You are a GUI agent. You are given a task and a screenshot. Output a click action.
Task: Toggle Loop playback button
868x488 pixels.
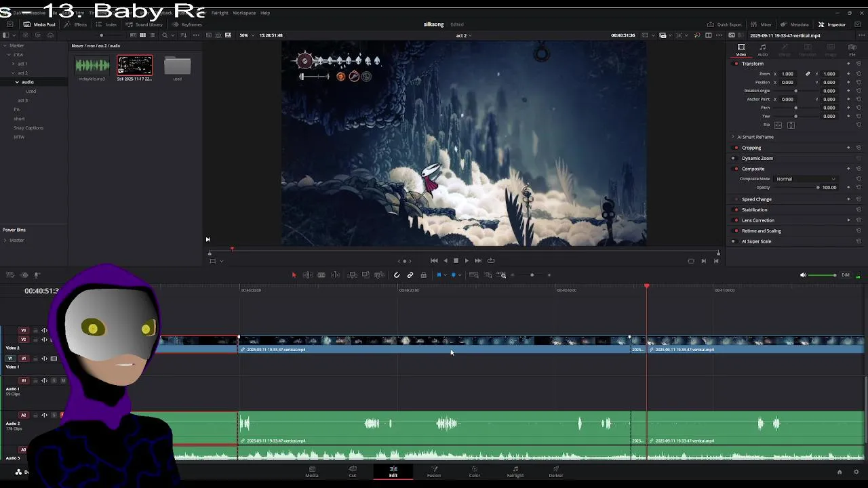pos(491,260)
